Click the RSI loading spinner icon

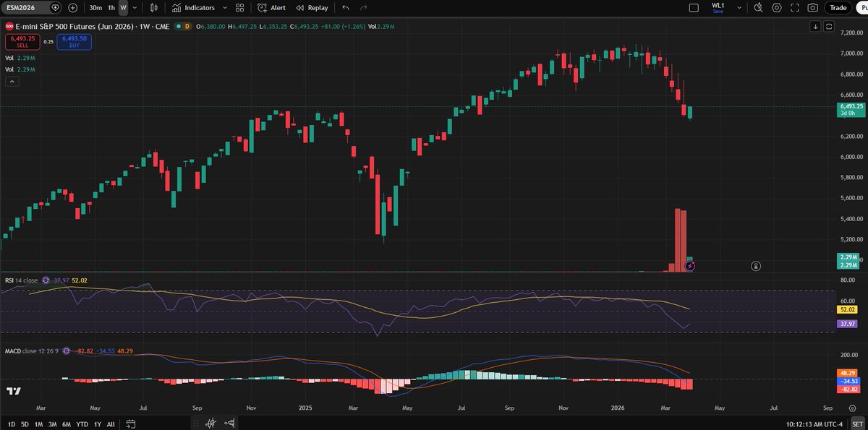[46, 280]
